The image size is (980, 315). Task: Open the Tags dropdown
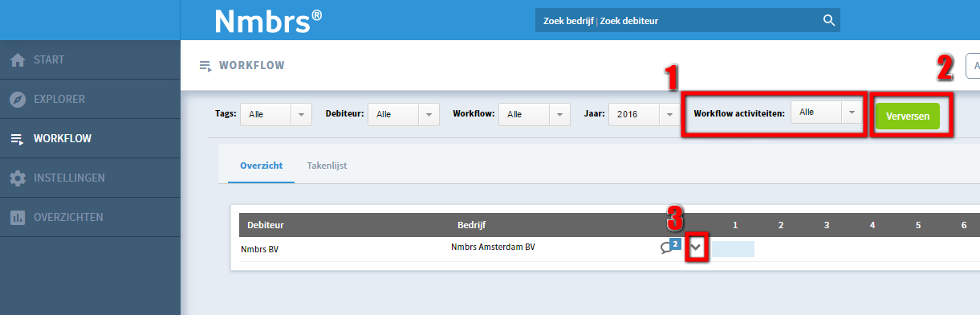(276, 114)
